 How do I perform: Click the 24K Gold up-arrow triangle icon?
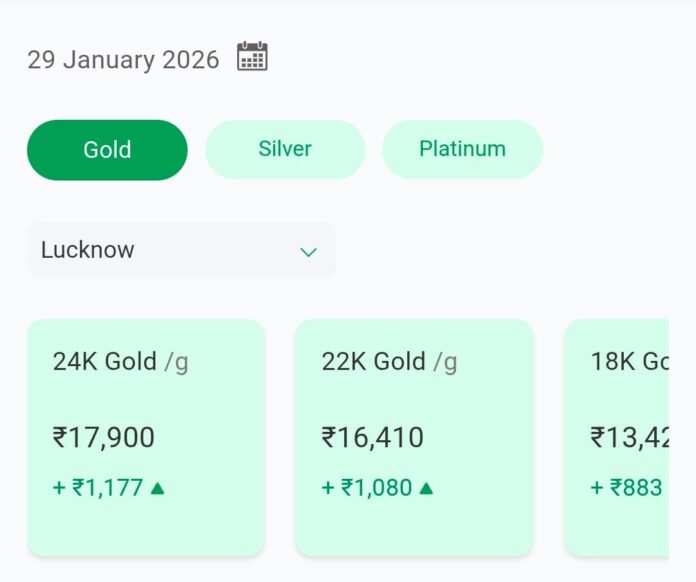158,488
